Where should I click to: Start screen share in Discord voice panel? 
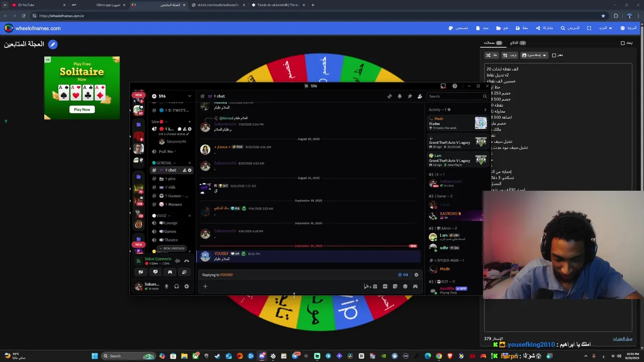(x=155, y=272)
